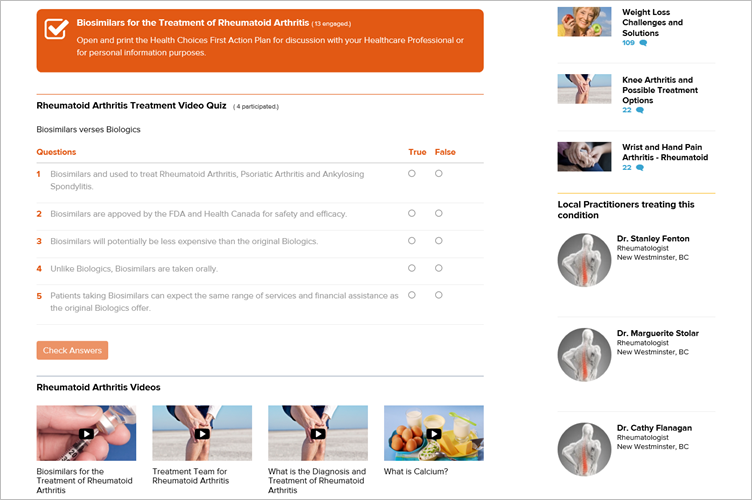This screenshot has height=500, width=752.
Task: Play the Biosimilars for the Treatment video
Action: 86,434
